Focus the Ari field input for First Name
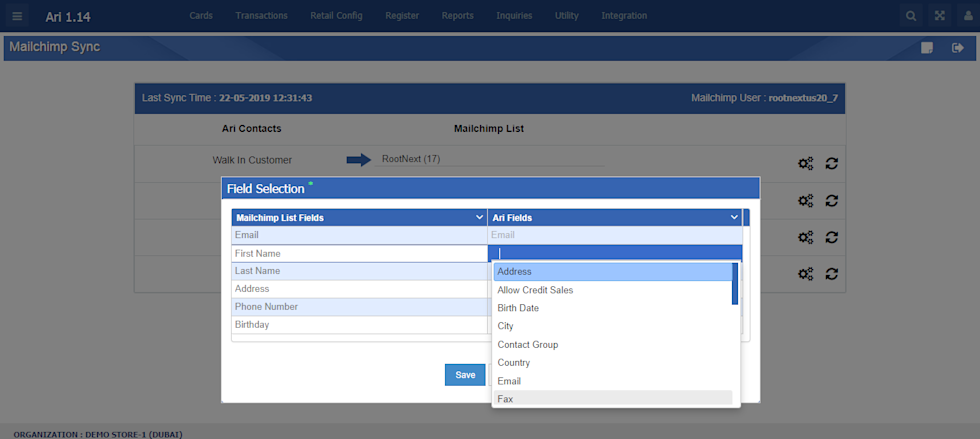Viewport: 980px width, 439px height. point(614,253)
